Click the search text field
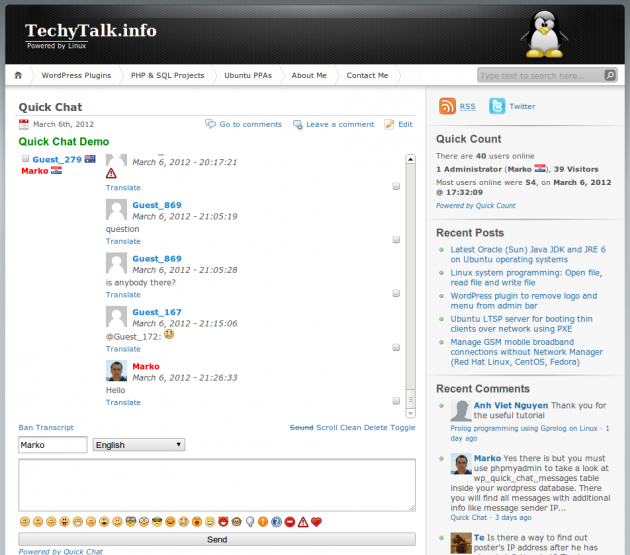 click(541, 75)
